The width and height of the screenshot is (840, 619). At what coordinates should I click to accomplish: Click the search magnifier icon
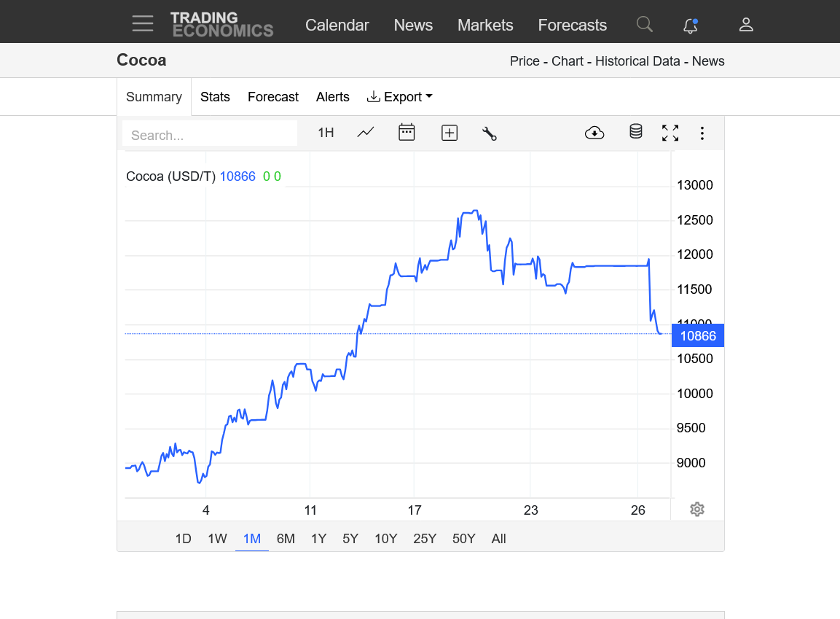(645, 24)
